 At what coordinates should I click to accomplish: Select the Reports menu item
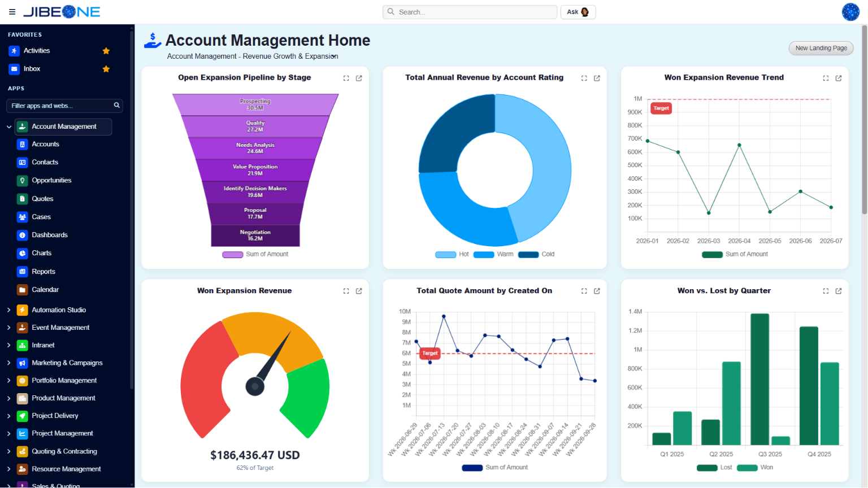click(x=44, y=272)
